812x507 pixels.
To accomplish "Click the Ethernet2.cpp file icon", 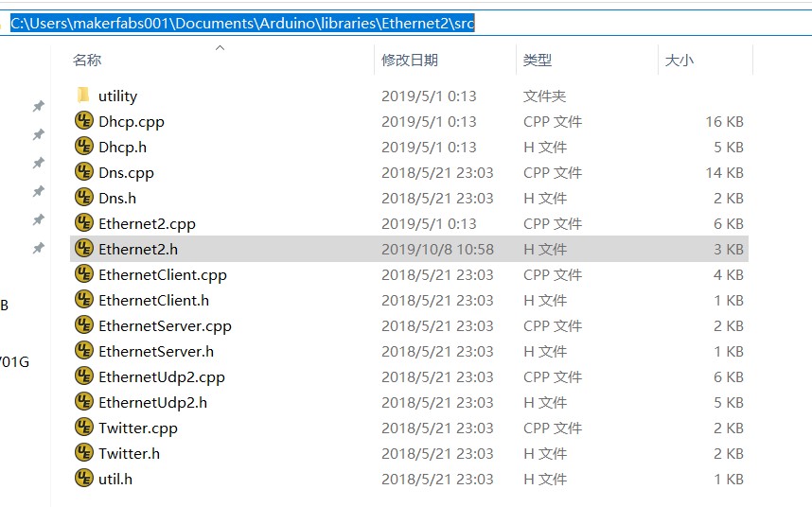I will (84, 223).
